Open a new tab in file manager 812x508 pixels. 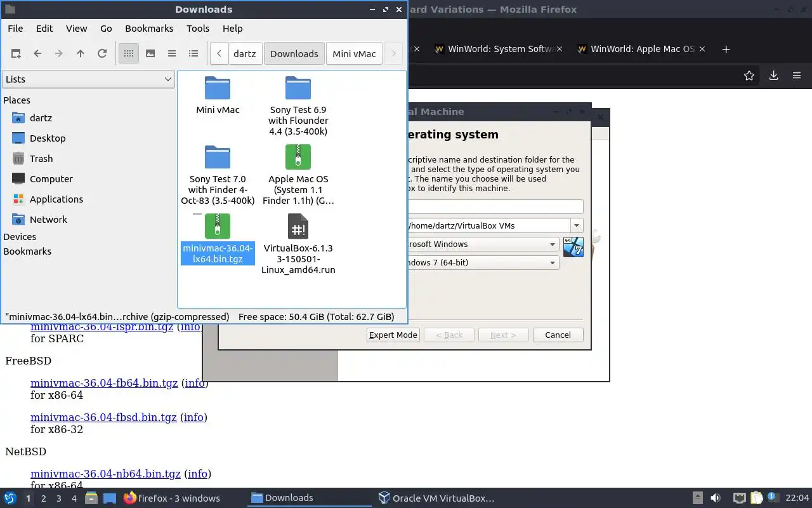point(16,54)
